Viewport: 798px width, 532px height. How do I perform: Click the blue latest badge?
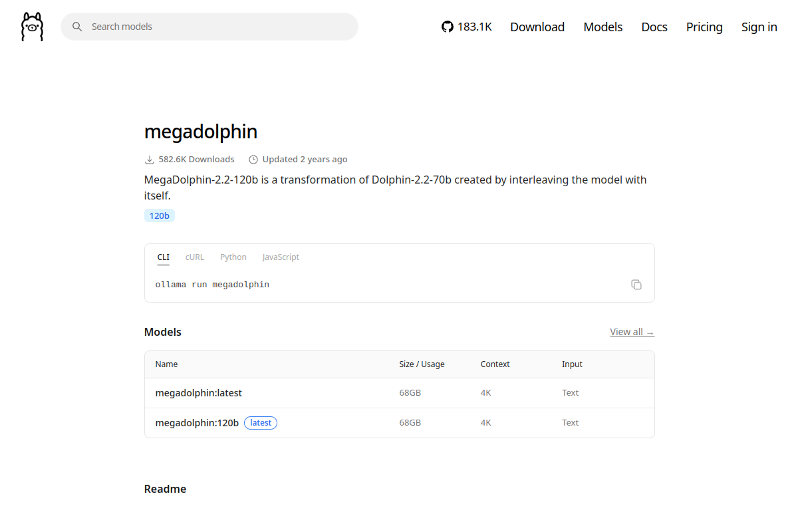(x=261, y=423)
